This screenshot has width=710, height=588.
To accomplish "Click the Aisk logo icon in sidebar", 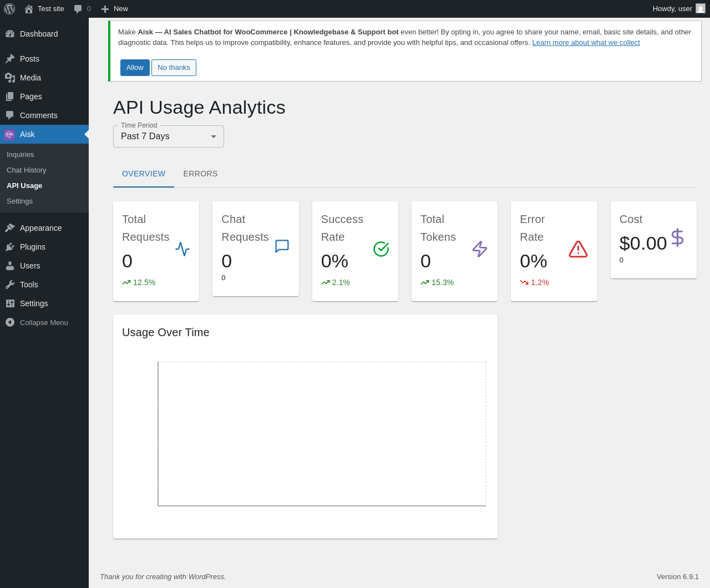I will click(x=9, y=134).
